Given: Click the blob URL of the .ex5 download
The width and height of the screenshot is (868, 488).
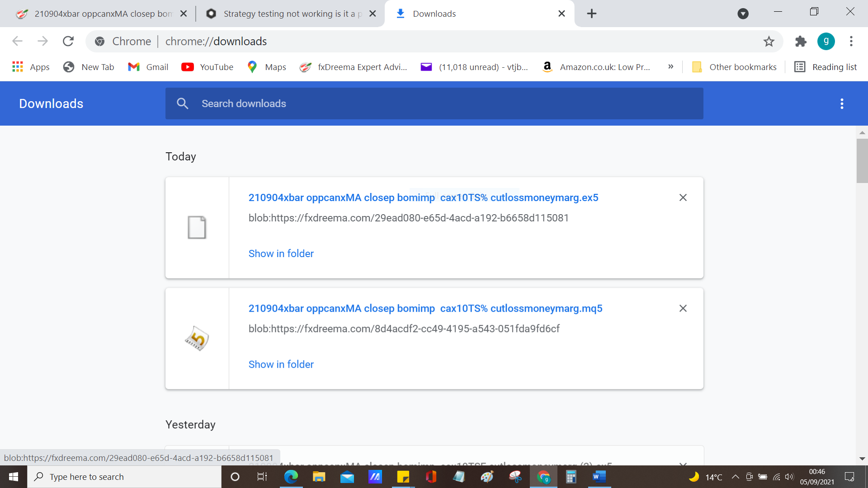Looking at the screenshot, I should (x=409, y=218).
